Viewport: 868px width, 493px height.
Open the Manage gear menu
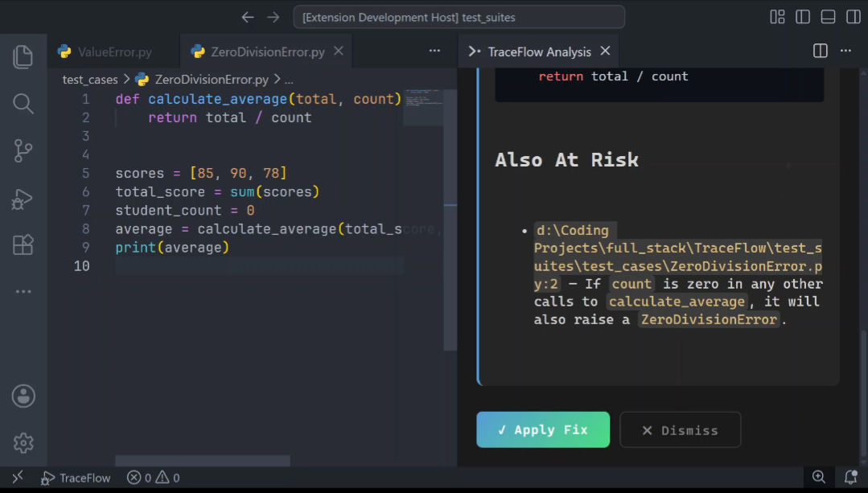[x=23, y=442]
